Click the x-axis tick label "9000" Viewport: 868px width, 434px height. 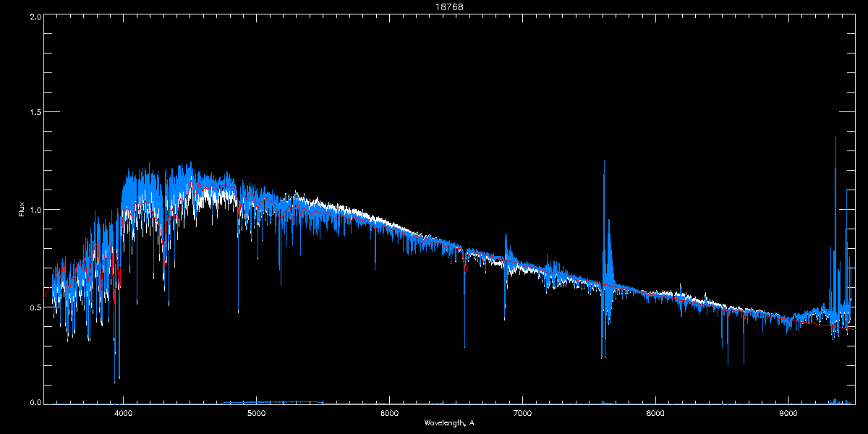point(788,413)
